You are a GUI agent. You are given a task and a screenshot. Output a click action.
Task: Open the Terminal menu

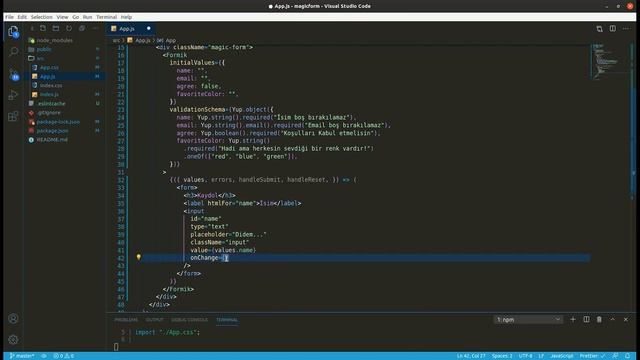coord(107,17)
